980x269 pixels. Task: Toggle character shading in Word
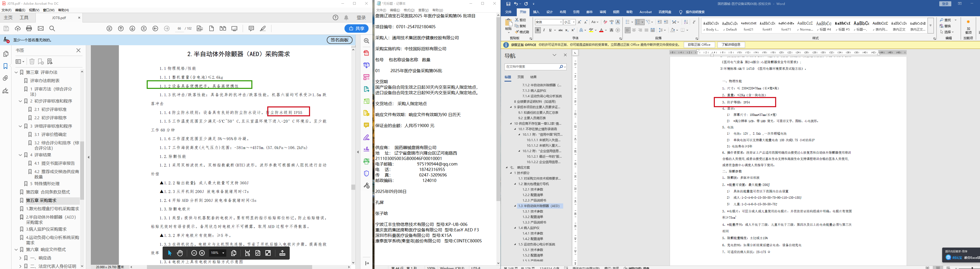point(611,30)
